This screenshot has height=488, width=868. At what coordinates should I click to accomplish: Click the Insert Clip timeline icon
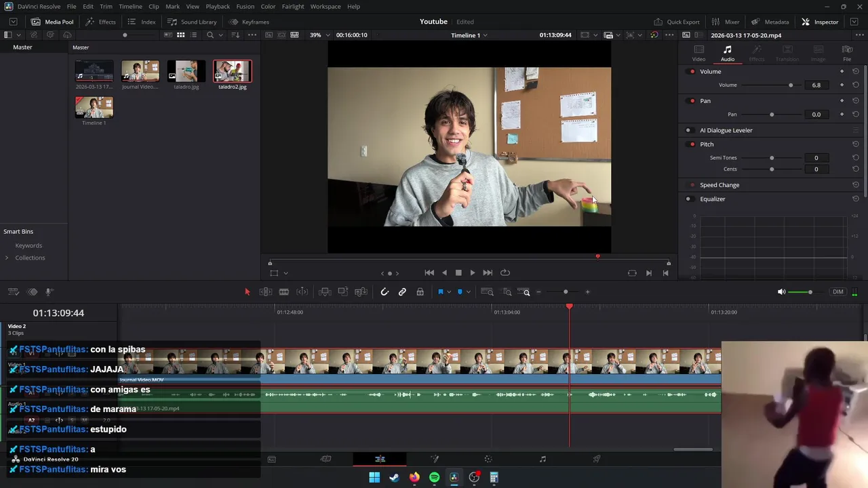(x=325, y=292)
